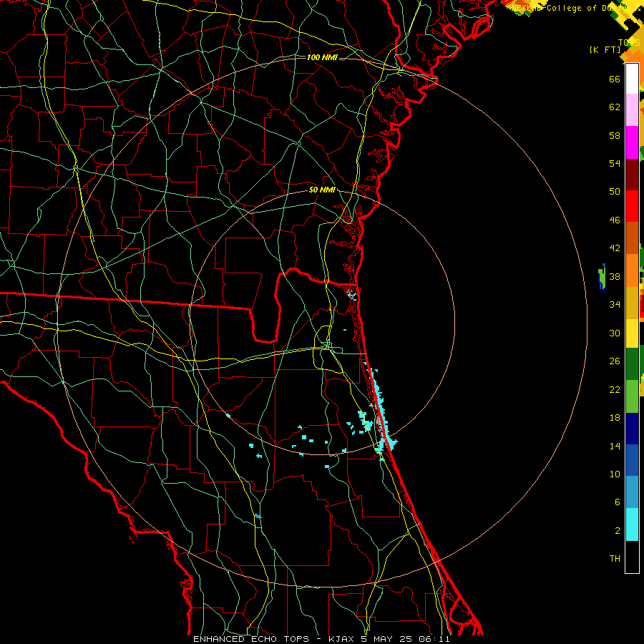Click the dark red (maroon) legend swatch
The width and height of the screenshot is (644, 644).
tap(632, 175)
